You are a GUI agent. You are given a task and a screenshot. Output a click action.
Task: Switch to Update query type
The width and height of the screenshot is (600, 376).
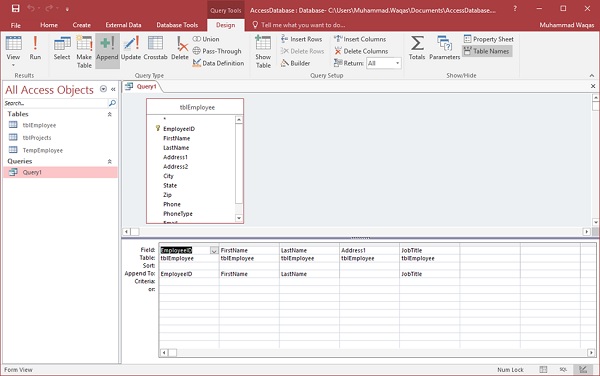[130, 48]
